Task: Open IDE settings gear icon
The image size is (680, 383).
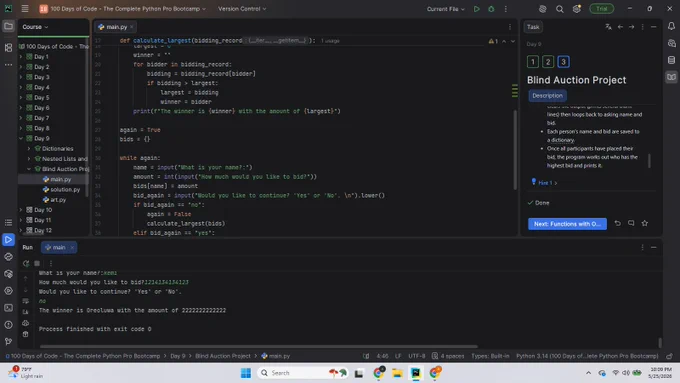Action: 576,9
